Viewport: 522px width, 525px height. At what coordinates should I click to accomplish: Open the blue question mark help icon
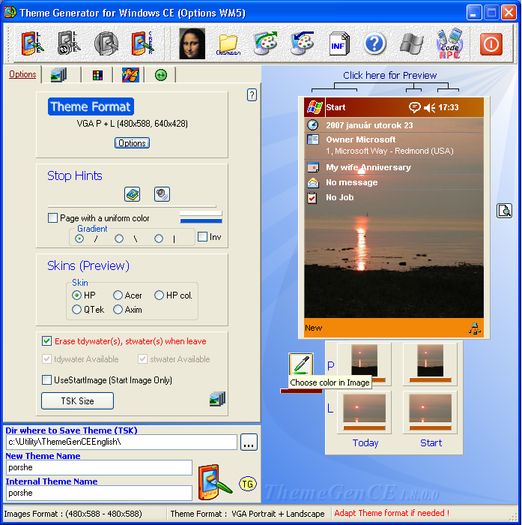pyautogui.click(x=375, y=44)
